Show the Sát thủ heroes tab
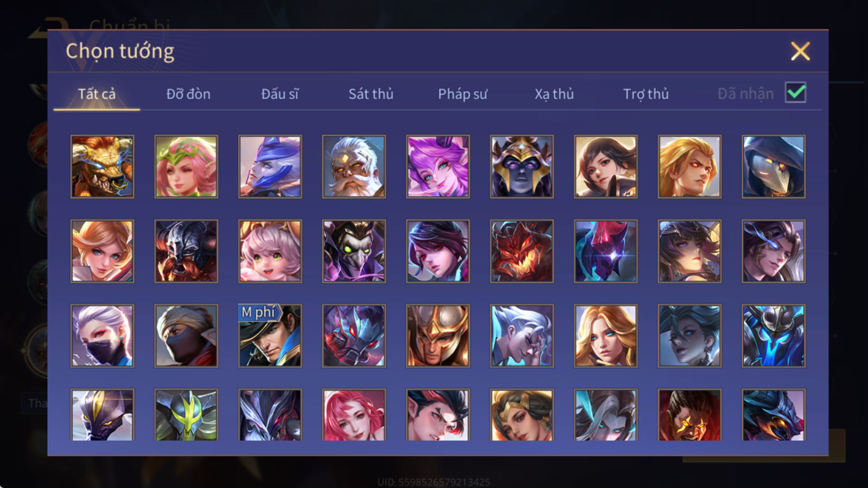 click(371, 94)
